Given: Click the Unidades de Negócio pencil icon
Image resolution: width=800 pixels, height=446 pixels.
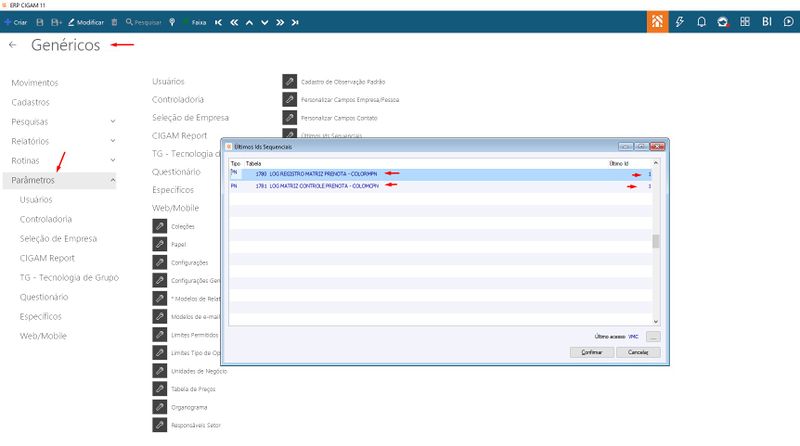Looking at the screenshot, I should coord(160,371).
